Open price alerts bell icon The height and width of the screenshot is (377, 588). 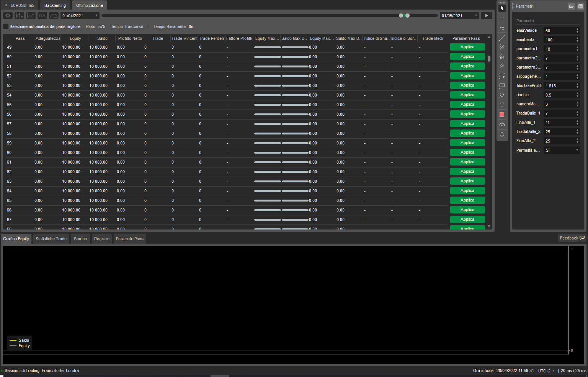click(502, 134)
